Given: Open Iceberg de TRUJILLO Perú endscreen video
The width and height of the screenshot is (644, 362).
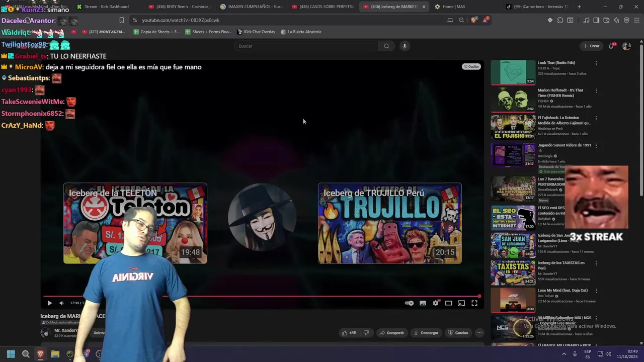Looking at the screenshot, I should 389,223.
